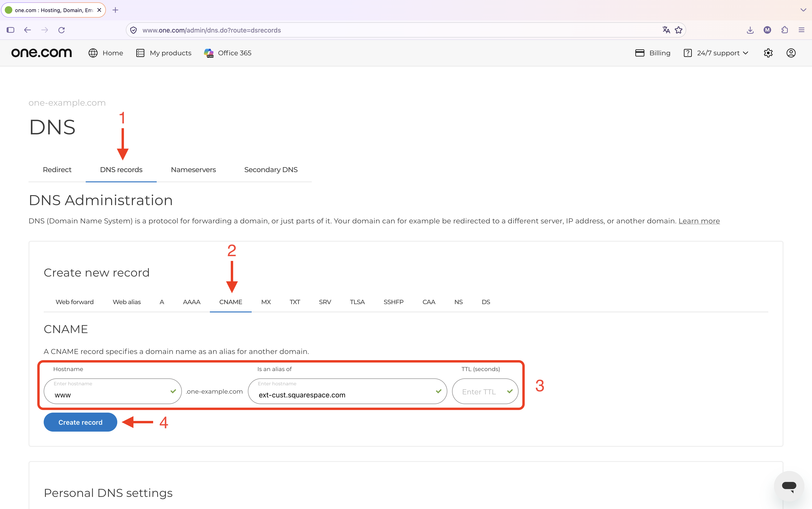
Task: Open the chat support bubble
Action: [x=789, y=486]
